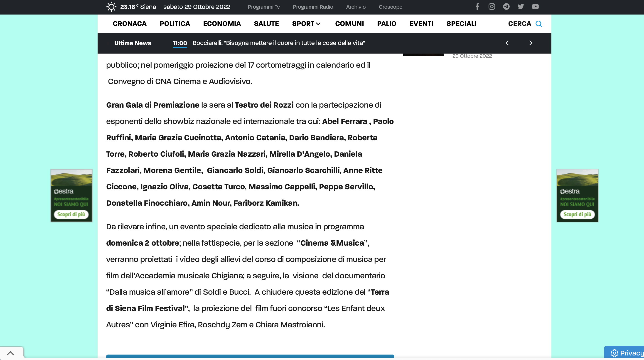The width and height of the screenshot is (644, 360).
Task: Open the COMUNI section
Action: pyautogui.click(x=349, y=24)
